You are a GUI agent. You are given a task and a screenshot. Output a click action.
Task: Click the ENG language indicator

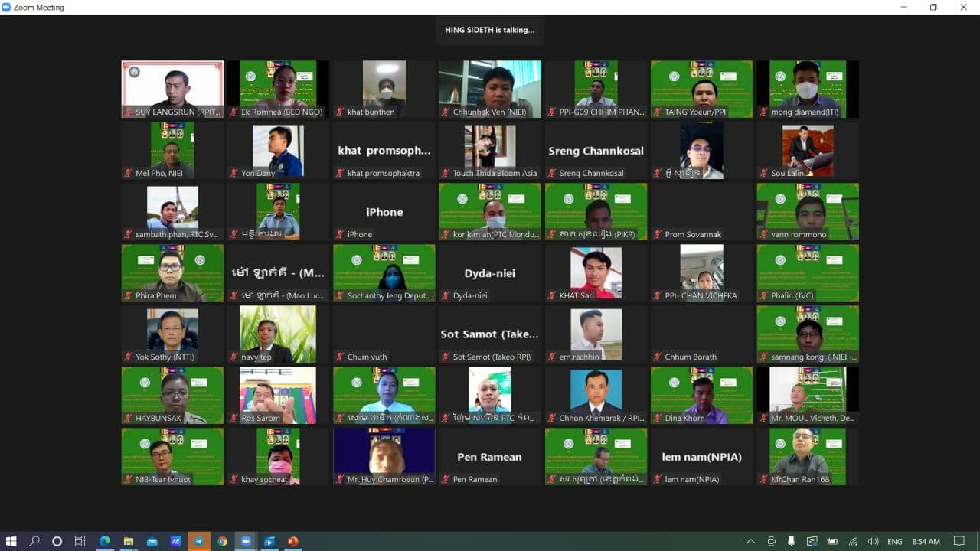point(894,541)
